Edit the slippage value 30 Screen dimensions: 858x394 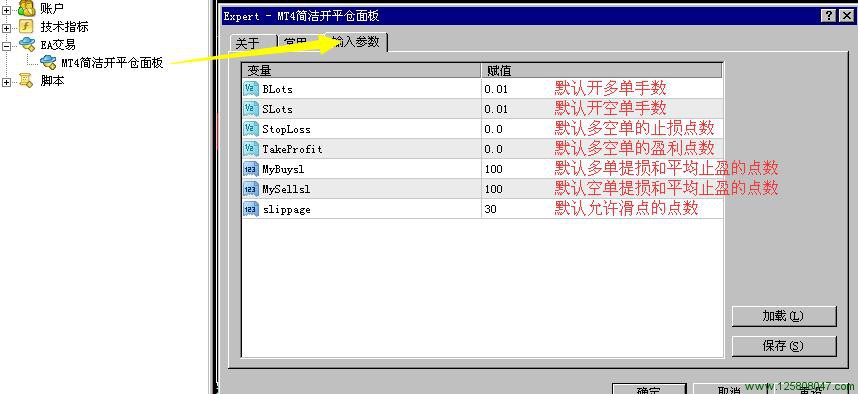[x=490, y=209]
